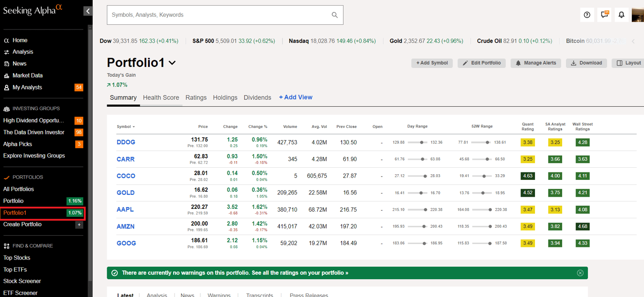Open the DDOG symbol link
Screen dimensions: 644x297
pyautogui.click(x=125, y=142)
